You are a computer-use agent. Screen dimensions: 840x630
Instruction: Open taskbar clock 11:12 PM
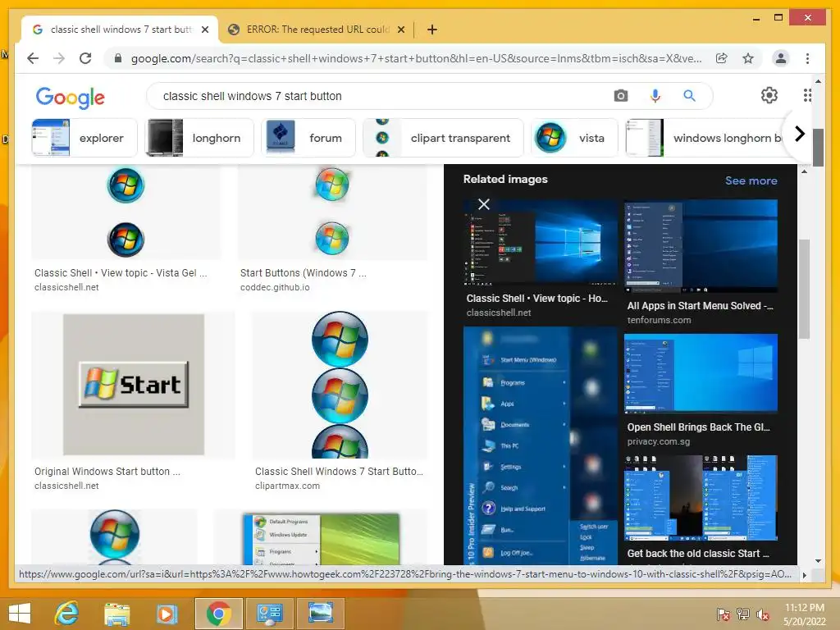(x=804, y=614)
